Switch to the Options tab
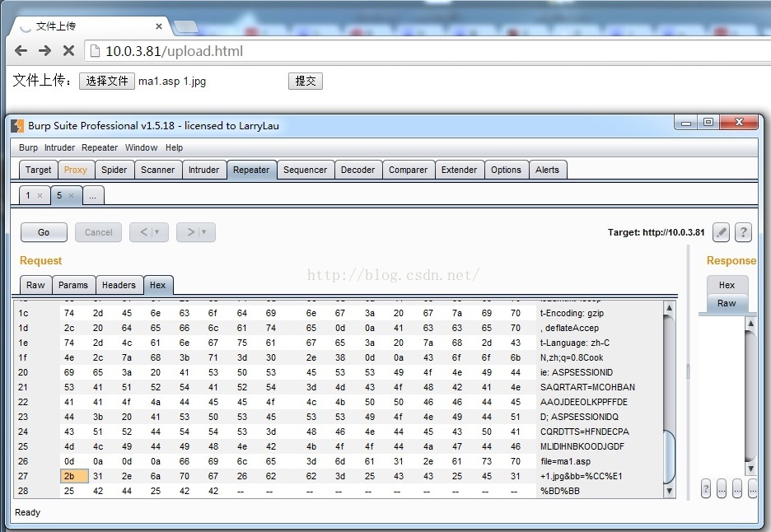This screenshot has height=532, width=771. pos(506,170)
